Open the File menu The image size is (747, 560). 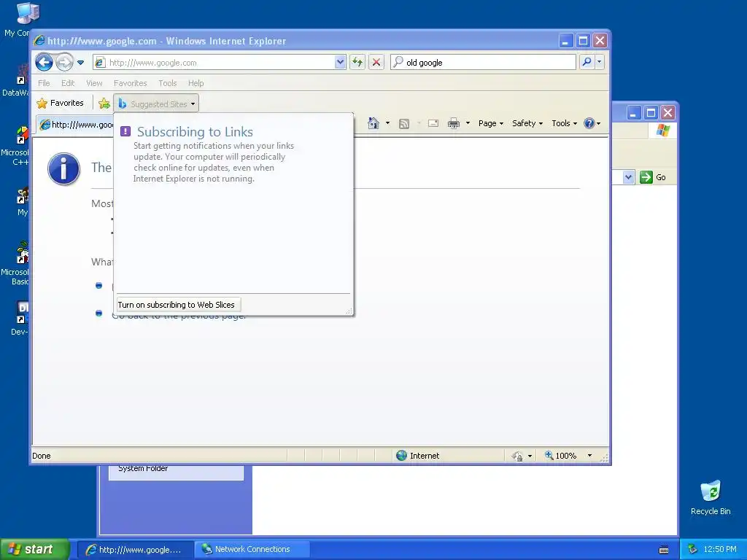44,83
